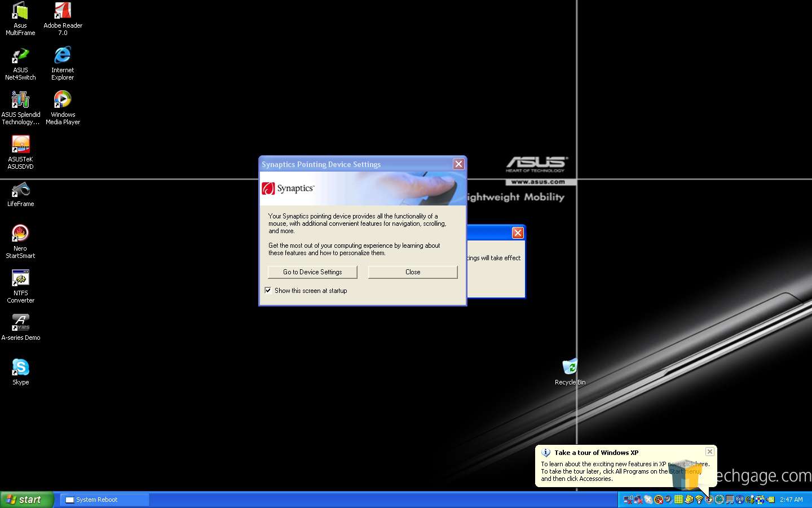Select the ASUS Net4Switch desktop icon
Screen dimensions: 812x508
coord(20,64)
